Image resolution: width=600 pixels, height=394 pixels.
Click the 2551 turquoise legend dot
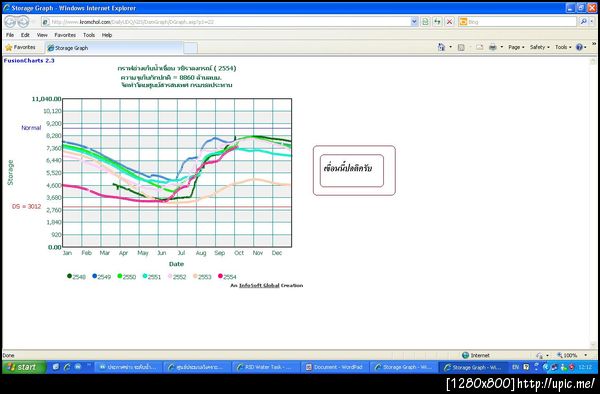coord(145,276)
